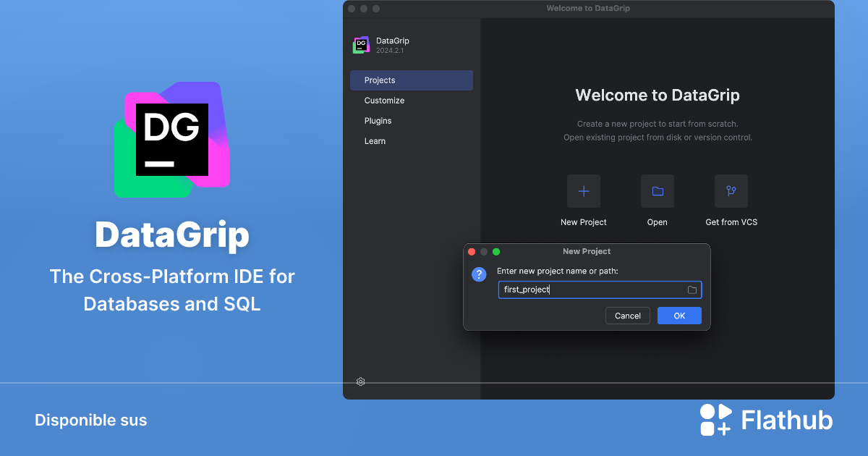Open the Plugins section
Viewport: 868px width, 456px height.
(378, 121)
